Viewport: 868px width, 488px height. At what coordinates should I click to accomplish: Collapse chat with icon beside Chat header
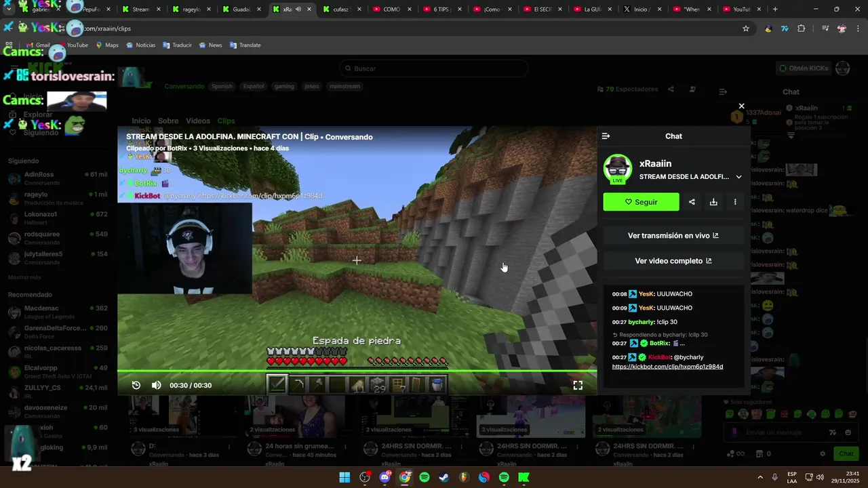[x=606, y=136]
